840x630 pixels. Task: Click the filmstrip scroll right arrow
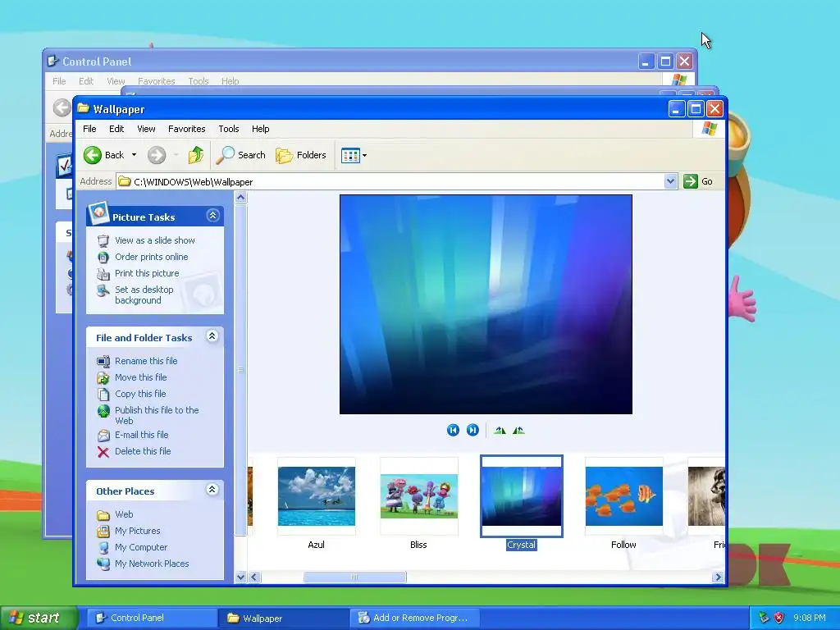(718, 577)
